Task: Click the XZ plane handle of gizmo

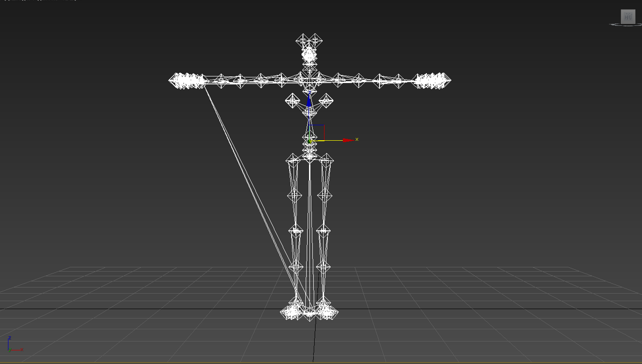Action: [317, 132]
